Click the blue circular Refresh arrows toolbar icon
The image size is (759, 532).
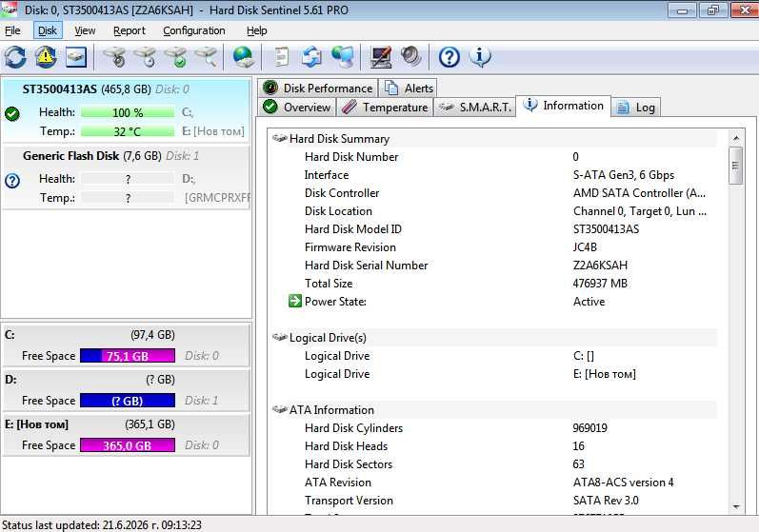[15, 57]
